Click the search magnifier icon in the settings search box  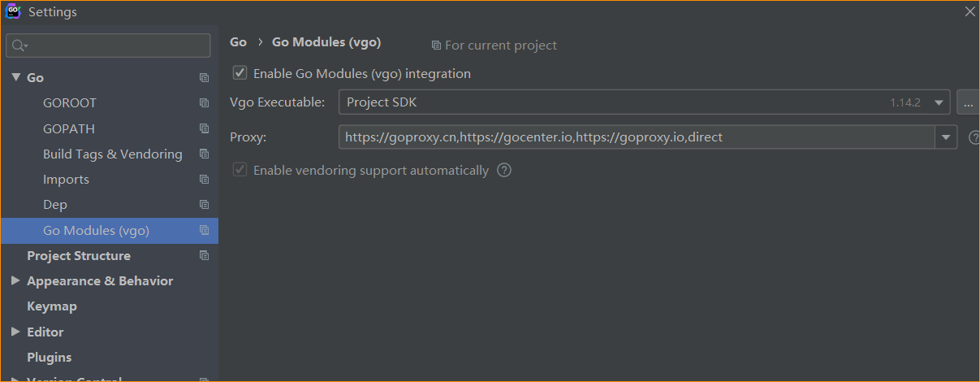coord(19,46)
